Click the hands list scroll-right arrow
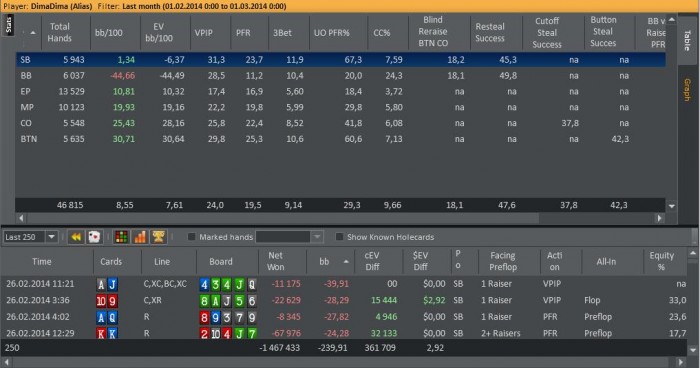 (680, 362)
